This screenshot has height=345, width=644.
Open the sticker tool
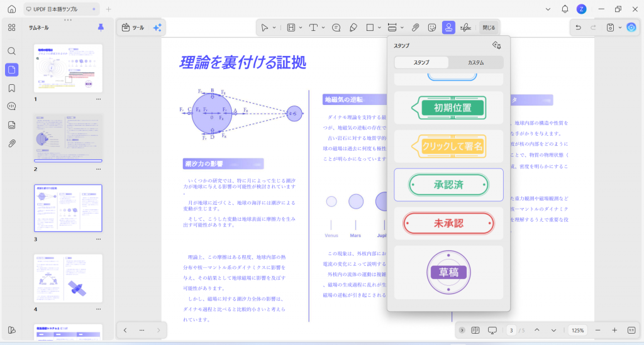431,28
